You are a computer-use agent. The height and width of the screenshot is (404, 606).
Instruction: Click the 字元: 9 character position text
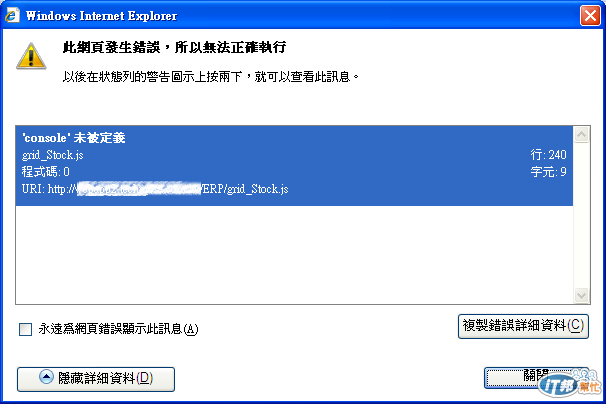coord(548,172)
